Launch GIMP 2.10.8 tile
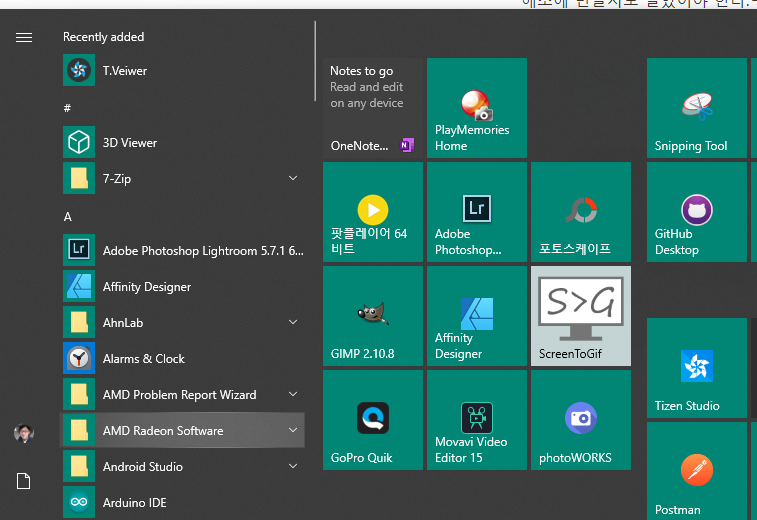 [373, 316]
